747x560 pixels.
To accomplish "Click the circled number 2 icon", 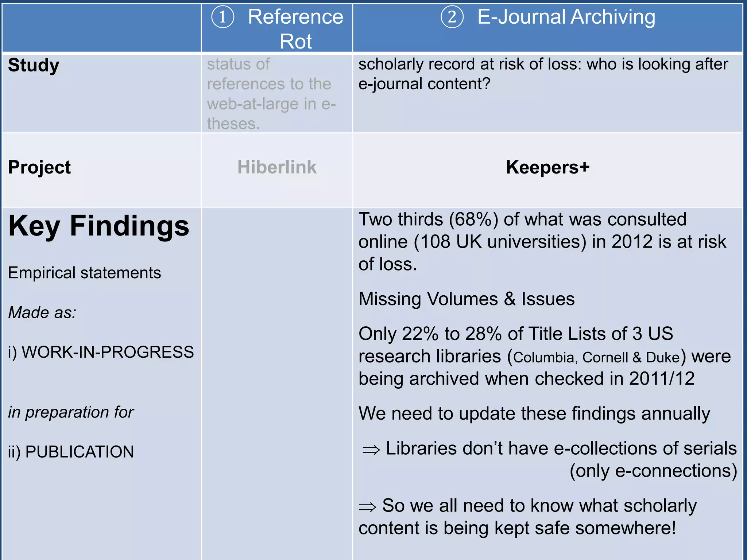I will (x=452, y=17).
